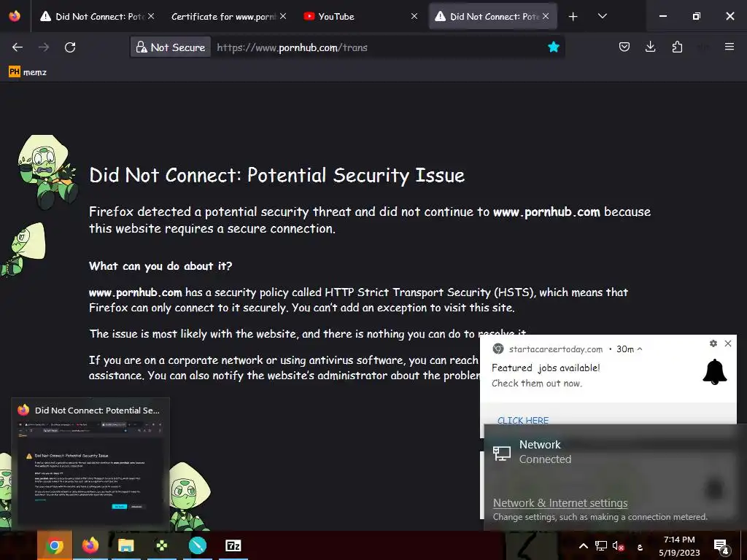This screenshot has width=747, height=560.
Task: Click the Did Not Connect: Potential Security Issue heading
Action: click(x=276, y=175)
